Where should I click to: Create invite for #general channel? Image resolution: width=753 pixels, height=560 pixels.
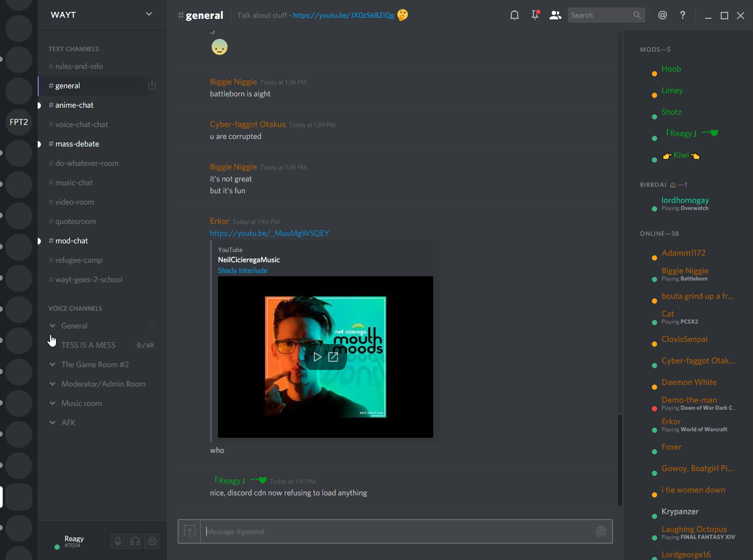coord(152,86)
